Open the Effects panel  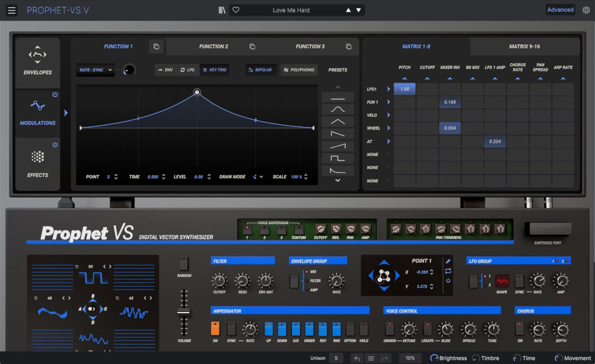(38, 163)
